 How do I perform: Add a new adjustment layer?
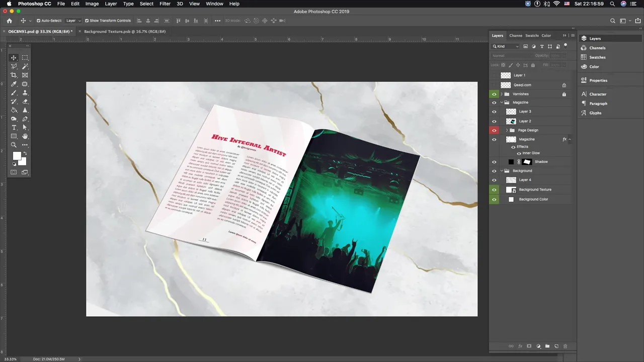(x=538, y=346)
